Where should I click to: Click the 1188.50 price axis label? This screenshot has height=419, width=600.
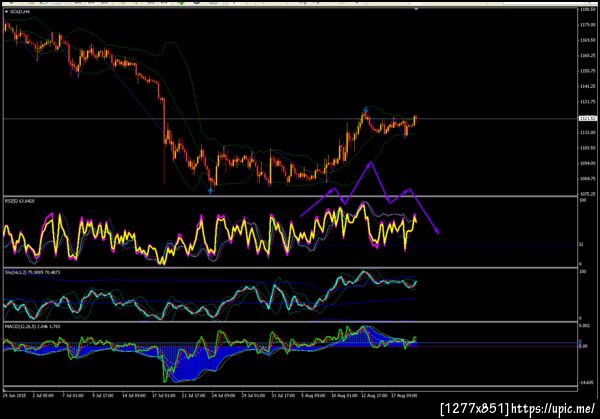point(588,9)
